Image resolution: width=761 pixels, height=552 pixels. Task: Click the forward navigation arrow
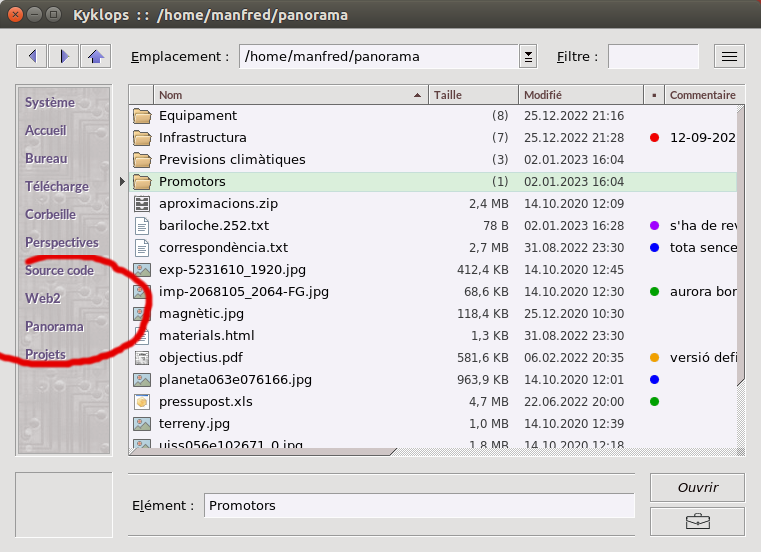[64, 56]
